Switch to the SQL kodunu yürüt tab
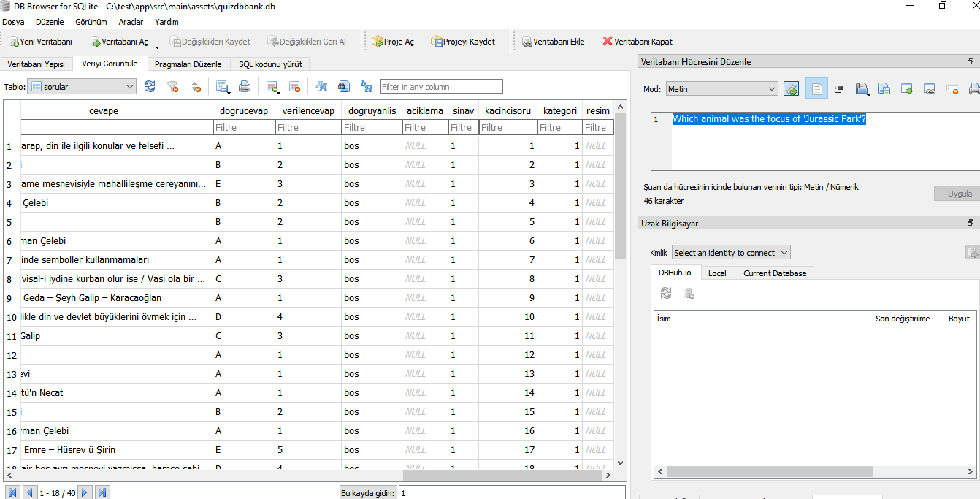980x499 pixels. 270,64
